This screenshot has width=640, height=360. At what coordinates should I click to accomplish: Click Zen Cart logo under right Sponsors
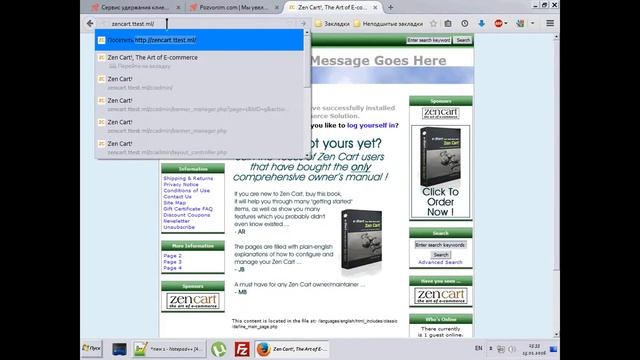tap(441, 113)
